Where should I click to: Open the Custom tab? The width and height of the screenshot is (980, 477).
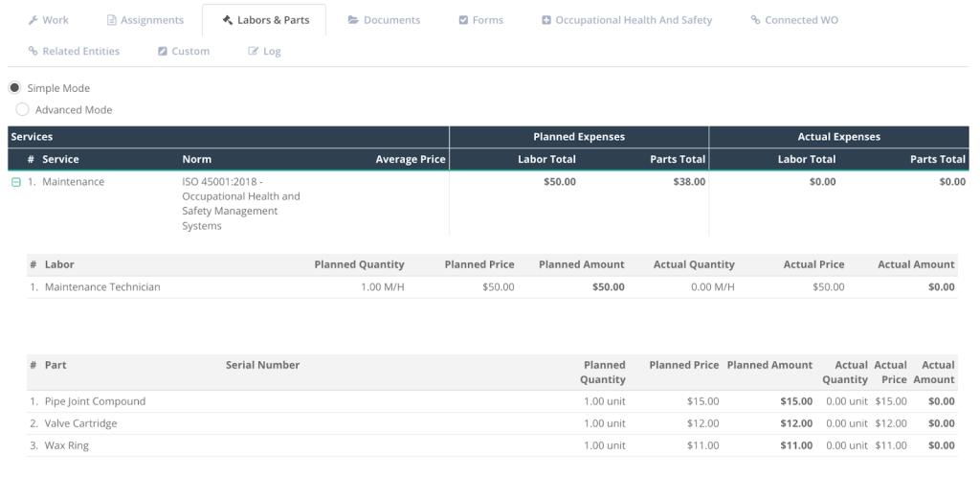(x=184, y=52)
